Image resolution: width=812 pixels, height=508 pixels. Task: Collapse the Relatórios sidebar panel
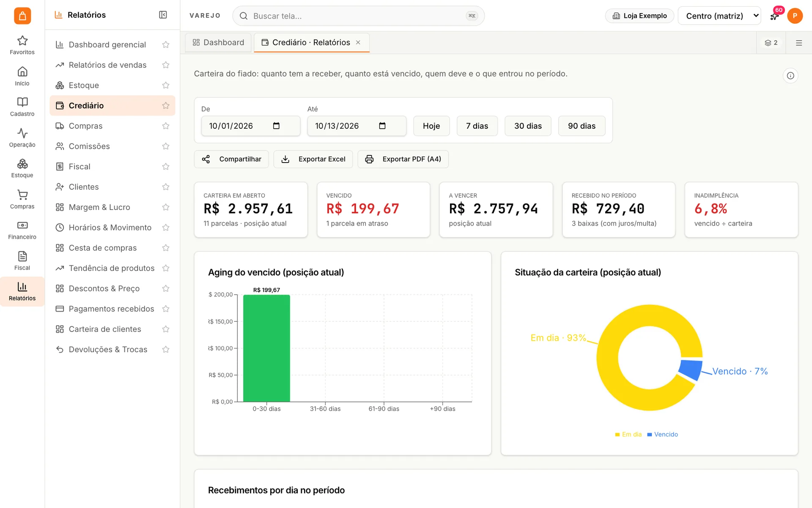163,15
